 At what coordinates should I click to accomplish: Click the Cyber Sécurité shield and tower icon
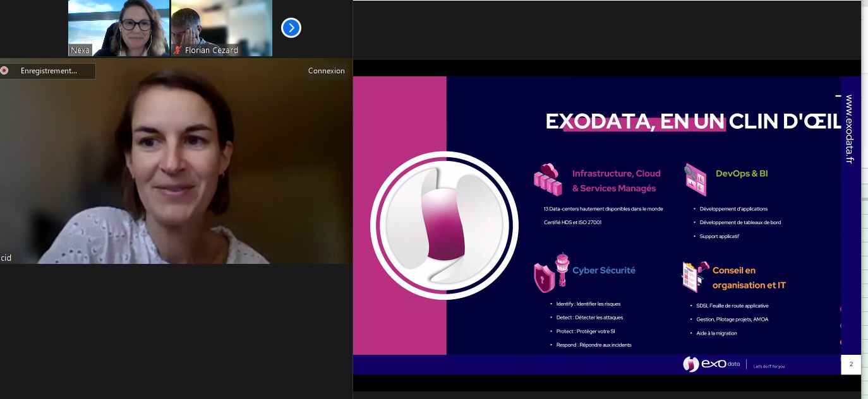(x=552, y=273)
